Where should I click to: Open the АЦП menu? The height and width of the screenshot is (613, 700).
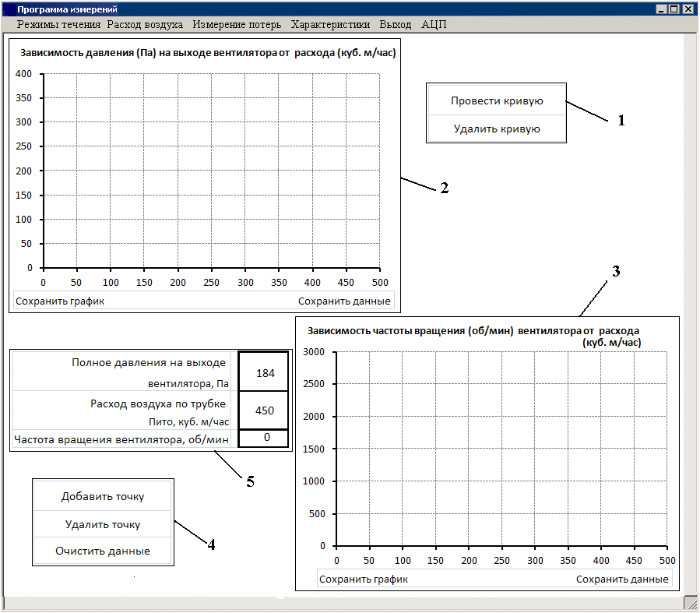click(434, 25)
